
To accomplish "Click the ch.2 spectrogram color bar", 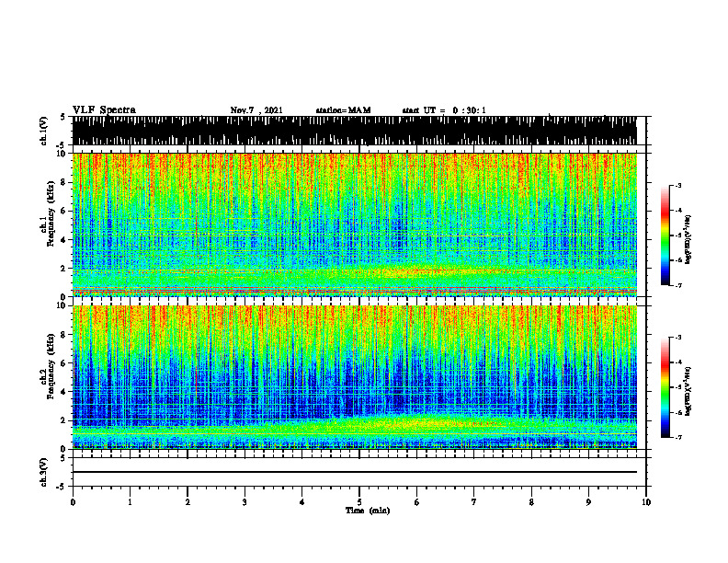I will pyautogui.click(x=665, y=387).
